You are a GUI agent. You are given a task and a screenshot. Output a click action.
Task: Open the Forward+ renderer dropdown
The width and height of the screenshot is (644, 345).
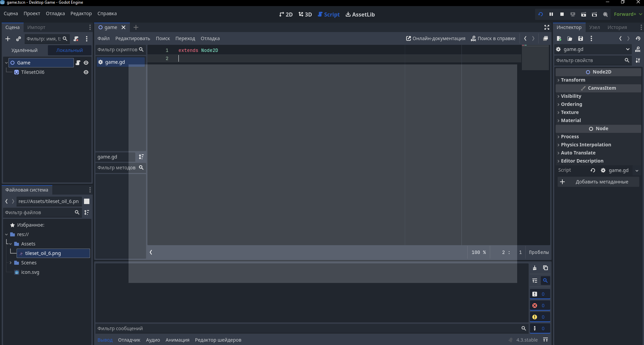click(628, 14)
